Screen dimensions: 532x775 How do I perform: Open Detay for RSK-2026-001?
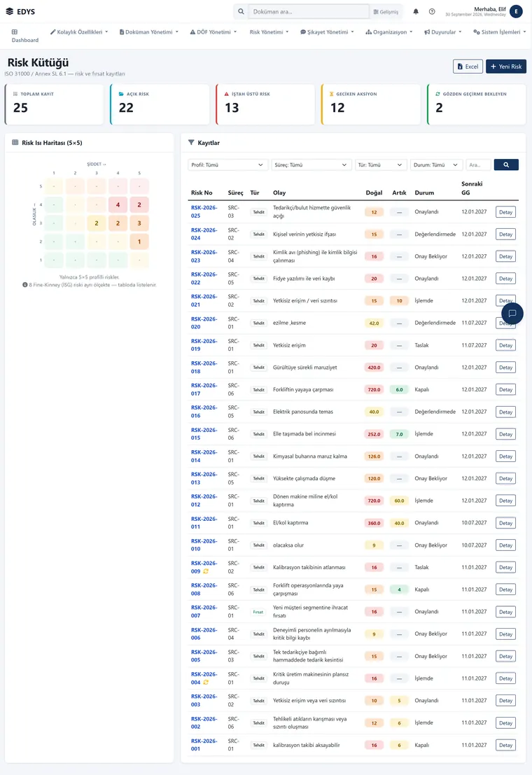[506, 745]
